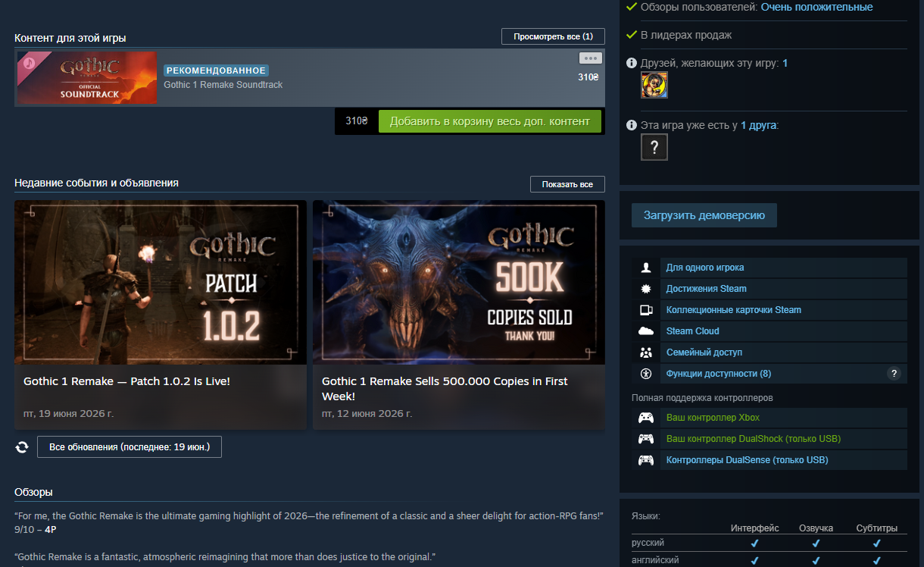
Task: Click the русский language row
Action: 769,544
